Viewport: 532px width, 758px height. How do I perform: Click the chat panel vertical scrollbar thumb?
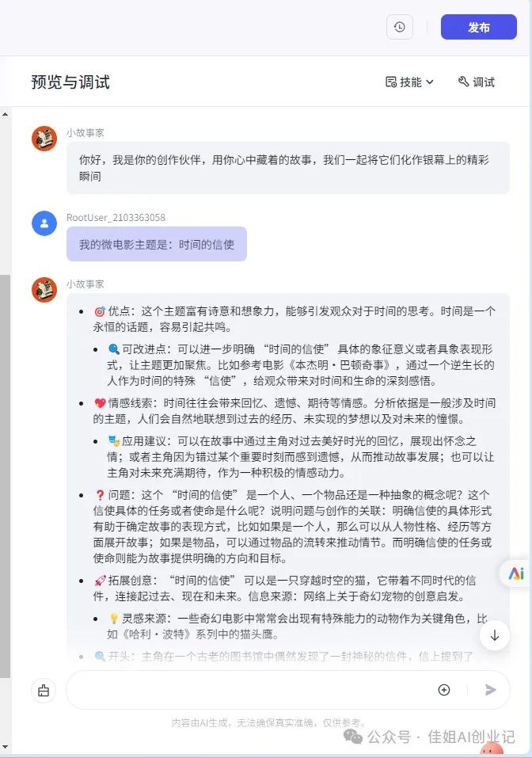(5, 476)
